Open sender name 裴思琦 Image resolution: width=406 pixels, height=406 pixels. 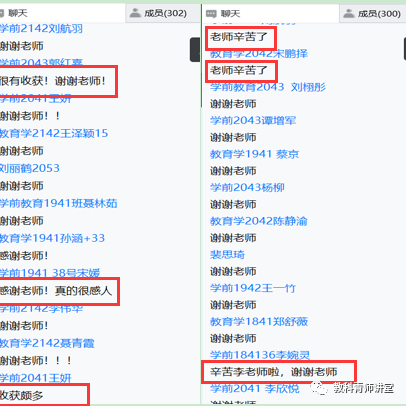tap(227, 255)
